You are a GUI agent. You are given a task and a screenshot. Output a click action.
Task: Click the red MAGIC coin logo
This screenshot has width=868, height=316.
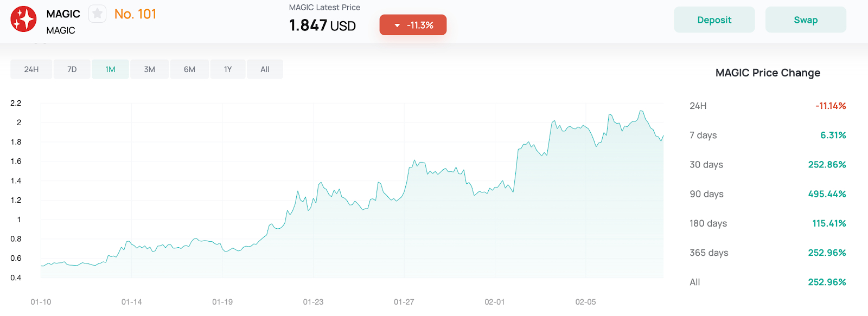[23, 20]
